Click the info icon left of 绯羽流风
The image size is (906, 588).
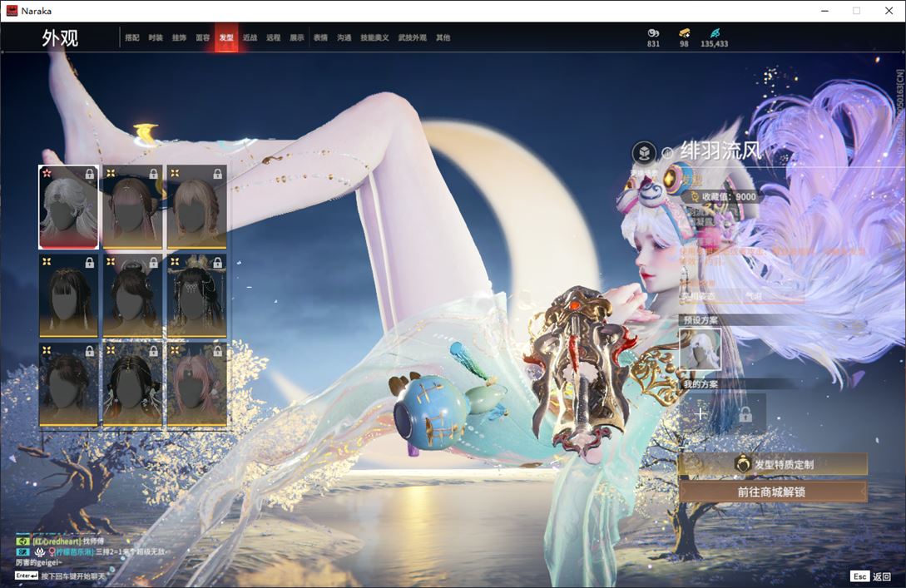tap(667, 153)
